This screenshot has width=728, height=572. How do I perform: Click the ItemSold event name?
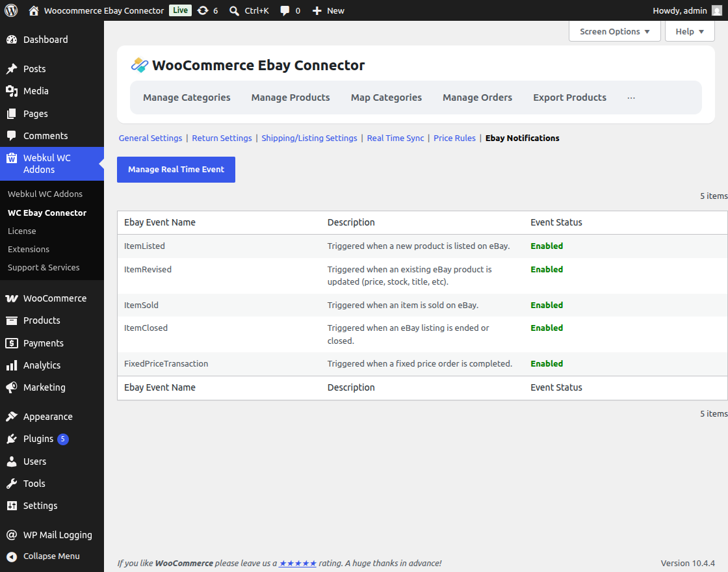pos(141,305)
